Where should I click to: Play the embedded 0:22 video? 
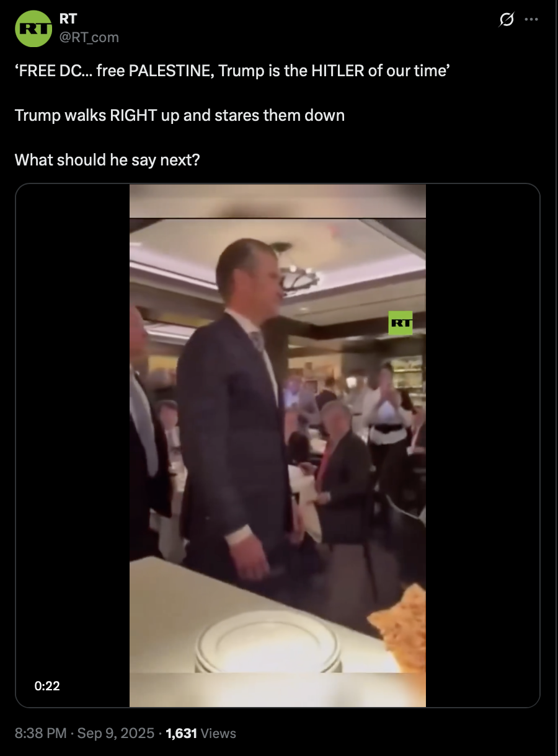278,445
